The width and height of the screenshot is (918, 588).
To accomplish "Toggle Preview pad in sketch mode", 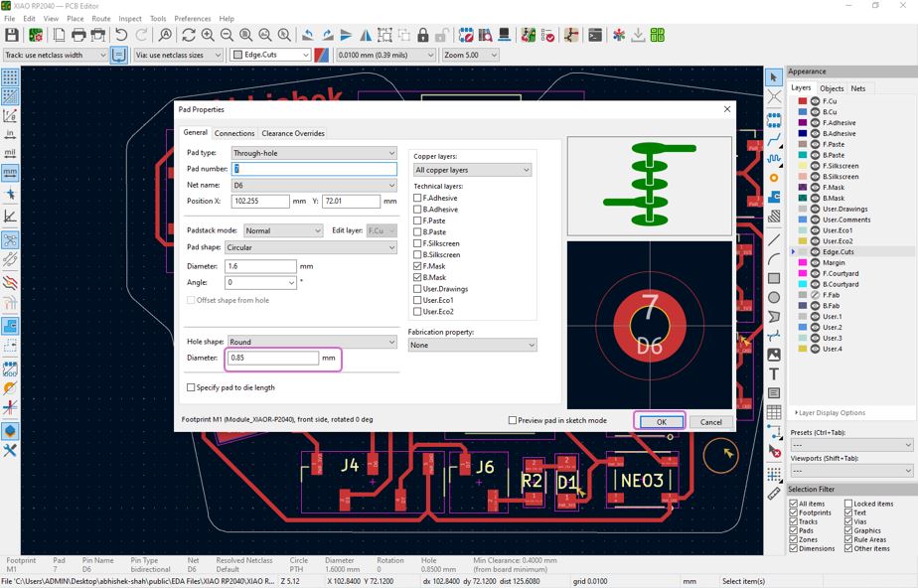I will tap(513, 421).
